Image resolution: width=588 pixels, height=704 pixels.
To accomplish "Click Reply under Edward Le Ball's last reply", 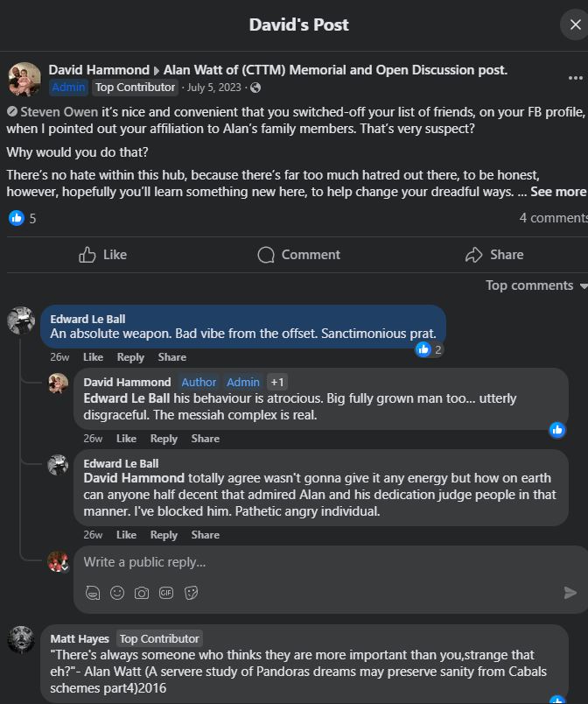I will click(x=164, y=535).
